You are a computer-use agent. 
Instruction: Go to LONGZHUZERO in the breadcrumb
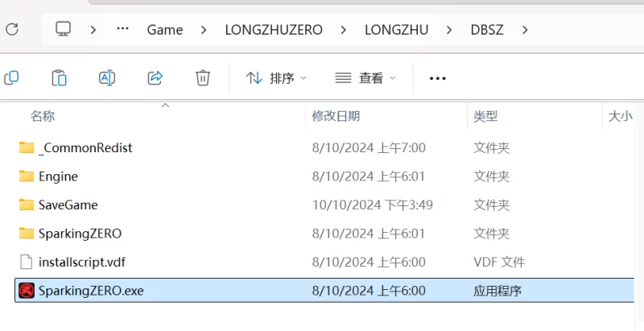274,30
